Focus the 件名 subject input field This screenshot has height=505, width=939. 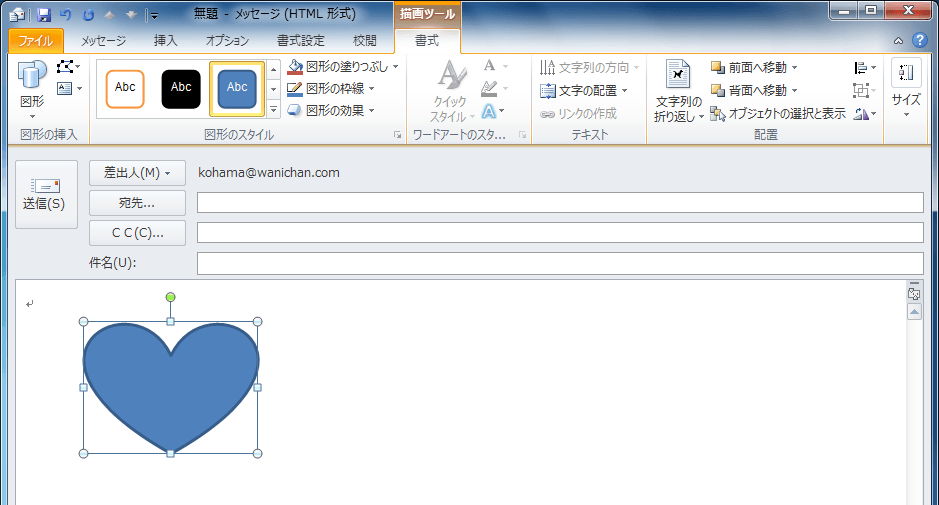pos(560,263)
